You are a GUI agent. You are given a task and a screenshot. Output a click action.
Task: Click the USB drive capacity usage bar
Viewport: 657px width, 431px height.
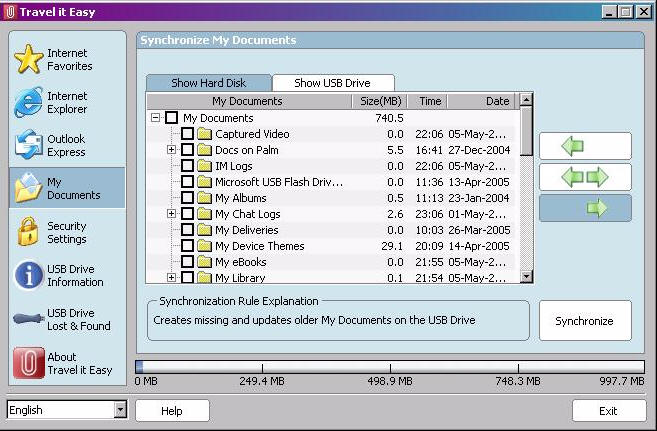point(390,367)
